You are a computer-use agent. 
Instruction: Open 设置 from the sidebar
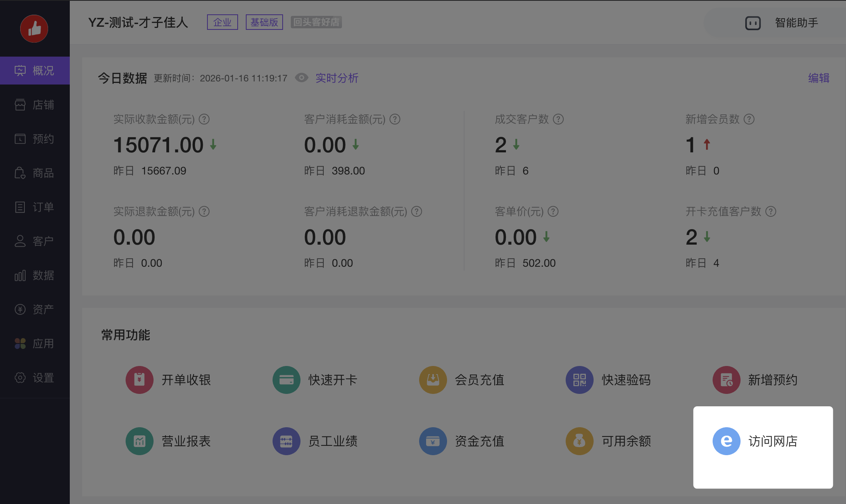click(35, 378)
